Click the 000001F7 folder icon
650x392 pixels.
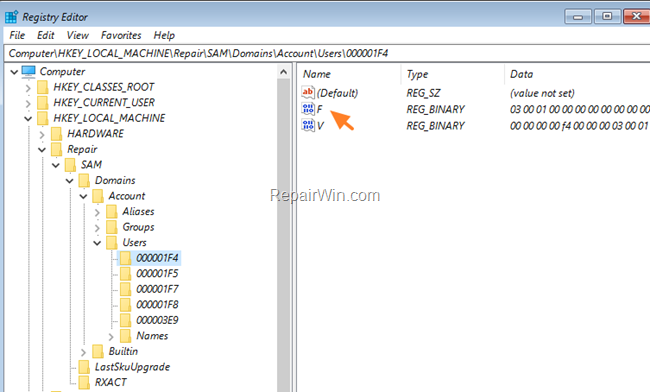click(126, 289)
